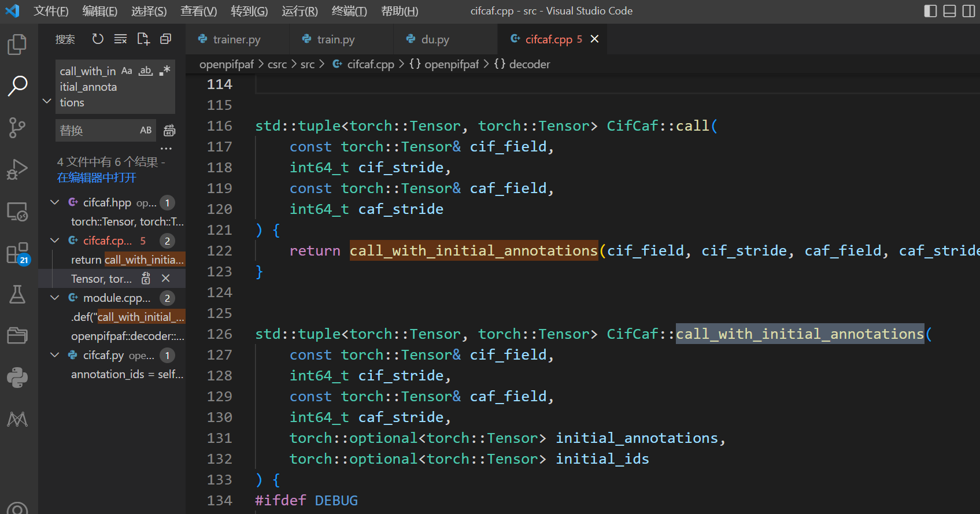Toggle Use Regular Expression in search box
Screen dimensions: 980x514
[x=165, y=71]
